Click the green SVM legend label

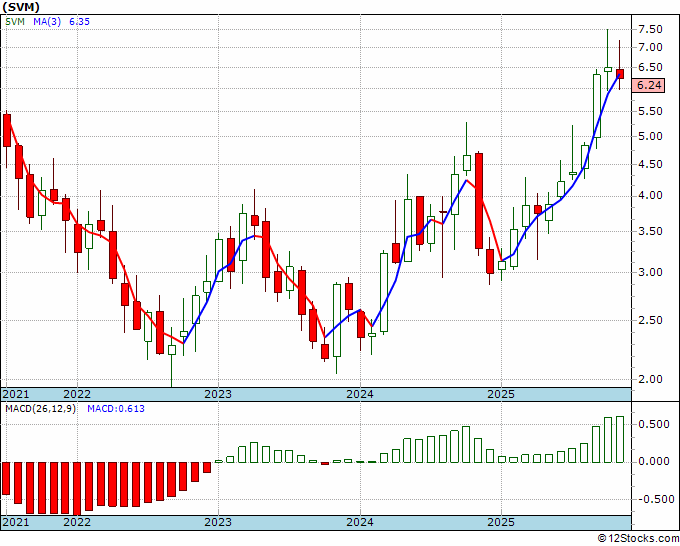(15, 21)
